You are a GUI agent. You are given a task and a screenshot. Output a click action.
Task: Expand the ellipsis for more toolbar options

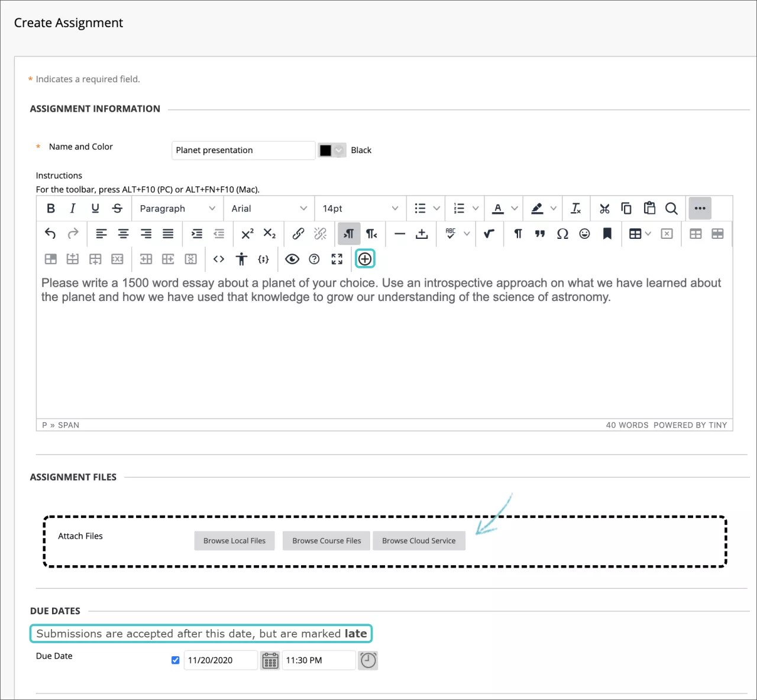(x=700, y=208)
